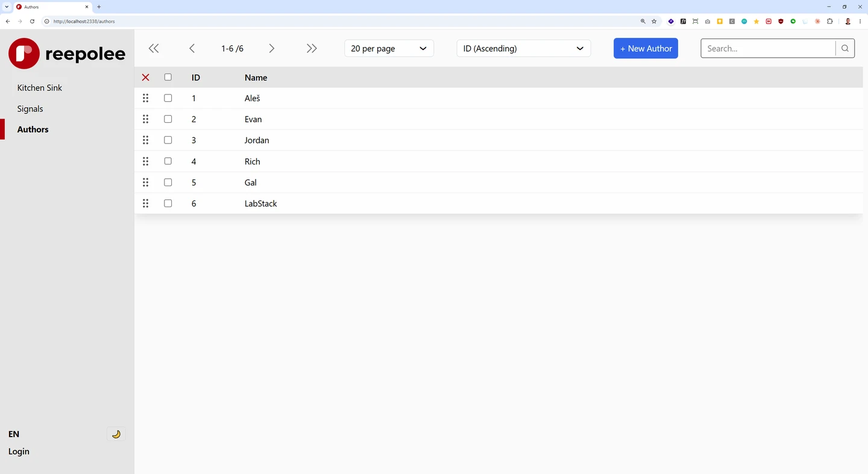This screenshot has height=474, width=868.
Task: Toggle dark mode with moon icon
Action: (116, 434)
